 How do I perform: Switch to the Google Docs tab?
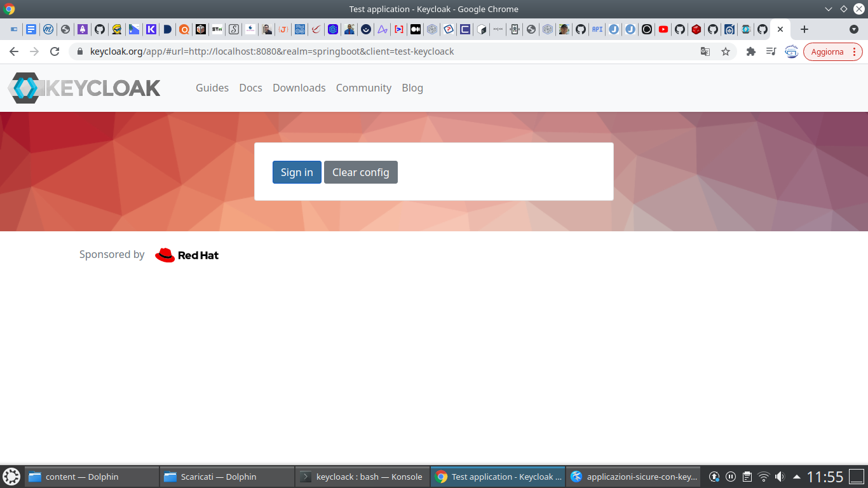point(31,29)
